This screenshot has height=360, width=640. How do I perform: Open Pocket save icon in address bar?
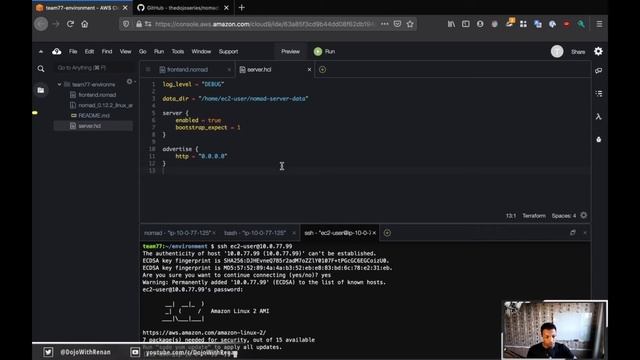point(397,24)
